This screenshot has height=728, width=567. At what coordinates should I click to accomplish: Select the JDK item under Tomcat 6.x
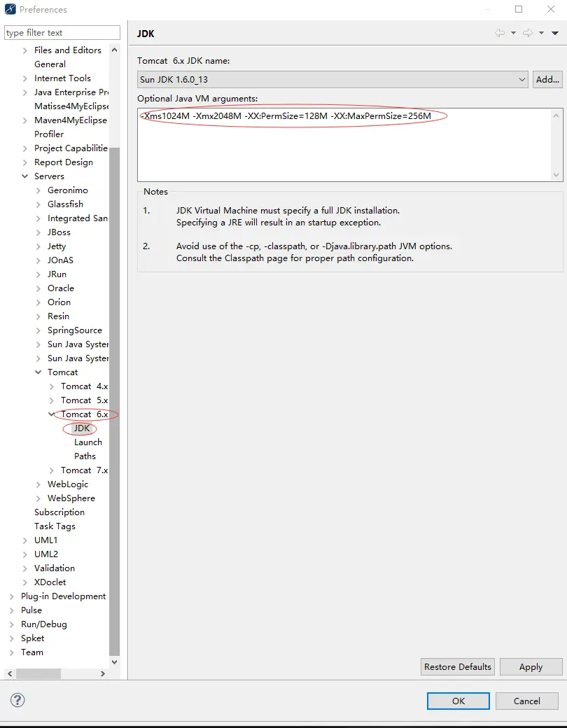tap(82, 428)
